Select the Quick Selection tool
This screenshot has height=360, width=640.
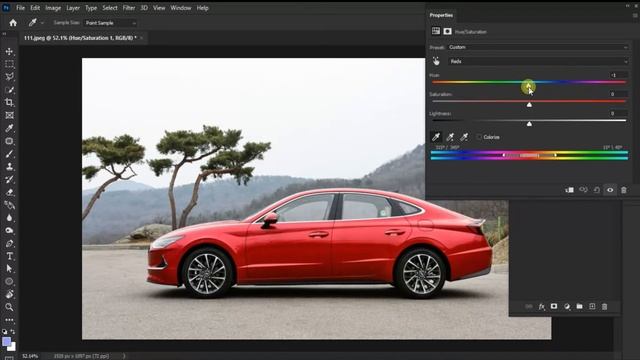point(9,90)
